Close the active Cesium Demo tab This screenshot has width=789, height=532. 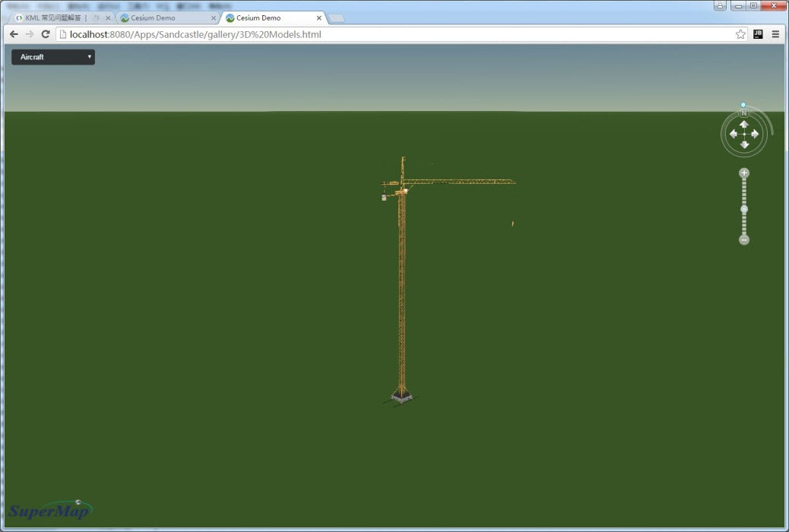[318, 17]
